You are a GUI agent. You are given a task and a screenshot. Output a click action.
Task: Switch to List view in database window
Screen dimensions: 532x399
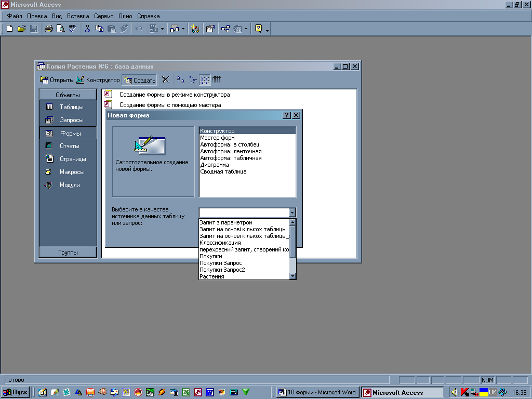pyautogui.click(x=205, y=80)
